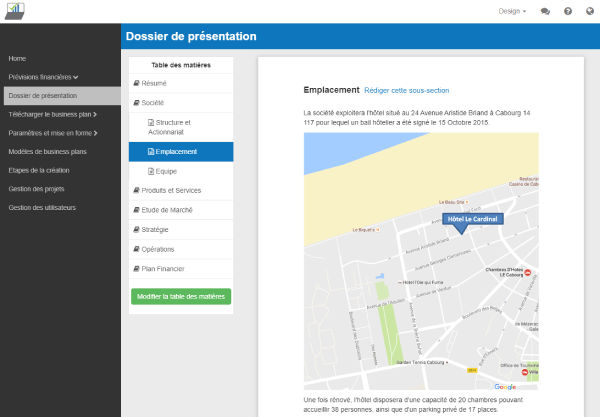Image resolution: width=600 pixels, height=417 pixels.
Task: Click the Chambres D'Hotes marker icon on map
Action: coord(527,272)
